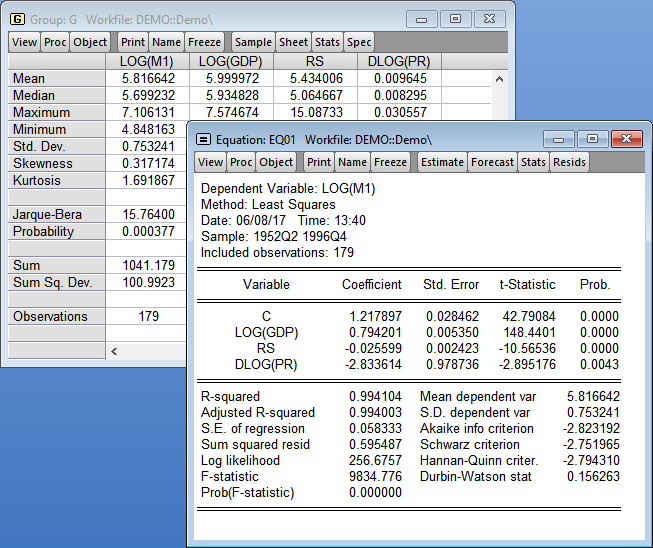Click Object button in Group window
Viewport: 653px width, 548px height.
coord(90,42)
